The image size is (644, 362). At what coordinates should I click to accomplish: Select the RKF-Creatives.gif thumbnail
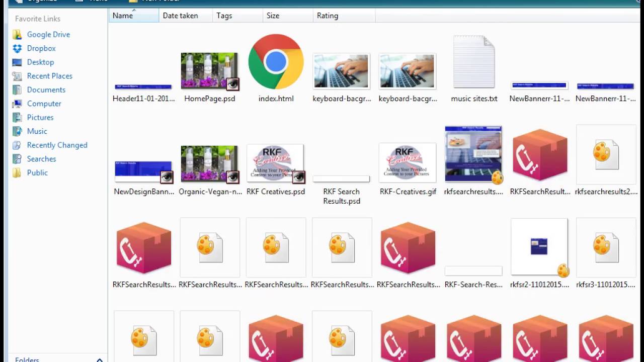408,162
